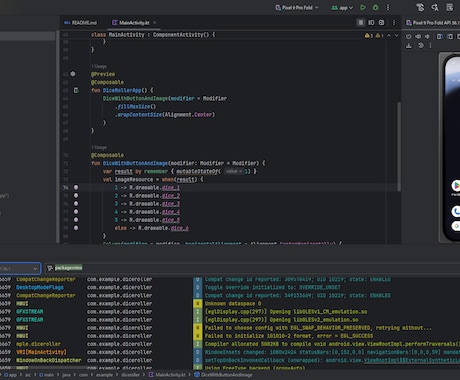The image size is (460, 380).
Task: Toggle the breakpoint on the dice_6 line
Action: 76,228
